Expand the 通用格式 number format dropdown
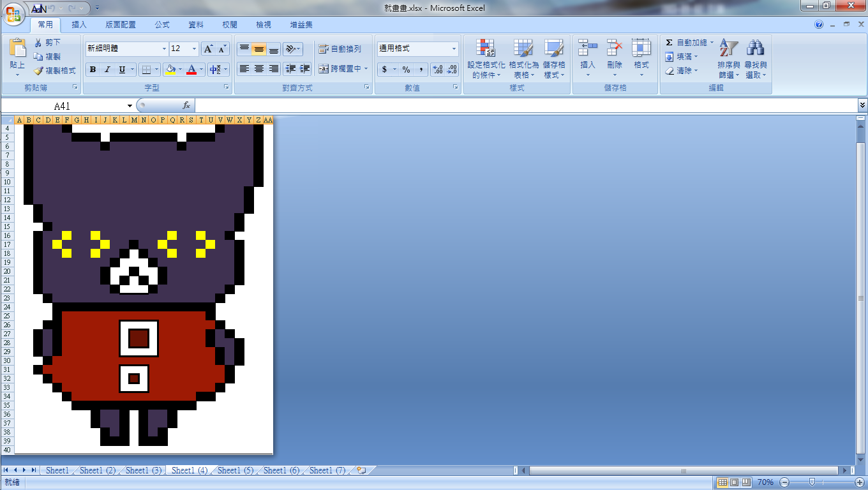 [454, 49]
